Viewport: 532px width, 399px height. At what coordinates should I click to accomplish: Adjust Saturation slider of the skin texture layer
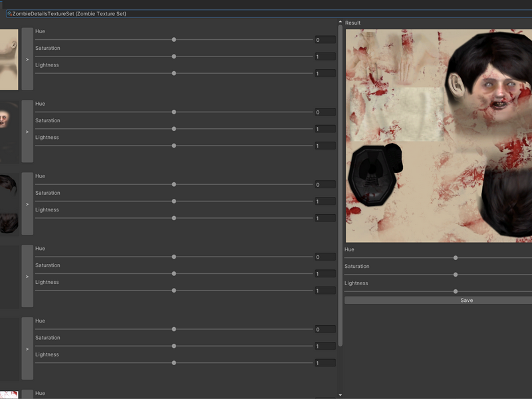click(174, 57)
